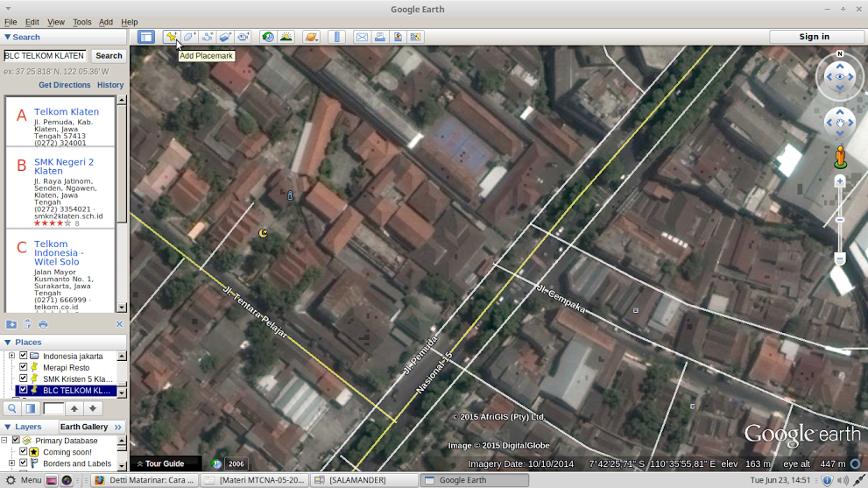Expand the Borders and Labels node
868x488 pixels.
point(11,463)
